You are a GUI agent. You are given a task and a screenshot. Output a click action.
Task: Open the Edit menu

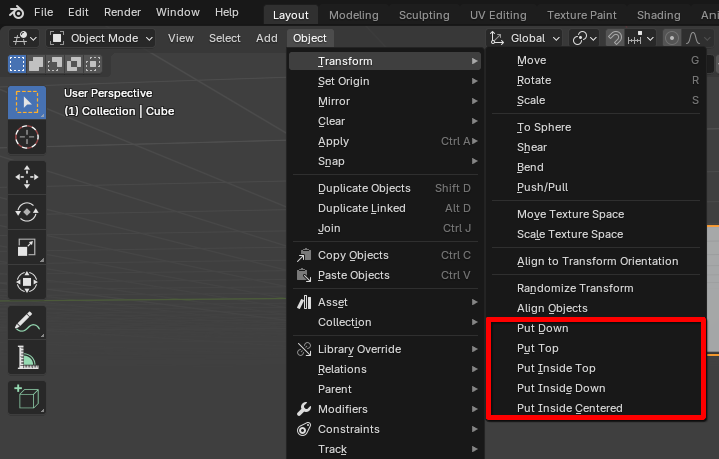pos(78,12)
